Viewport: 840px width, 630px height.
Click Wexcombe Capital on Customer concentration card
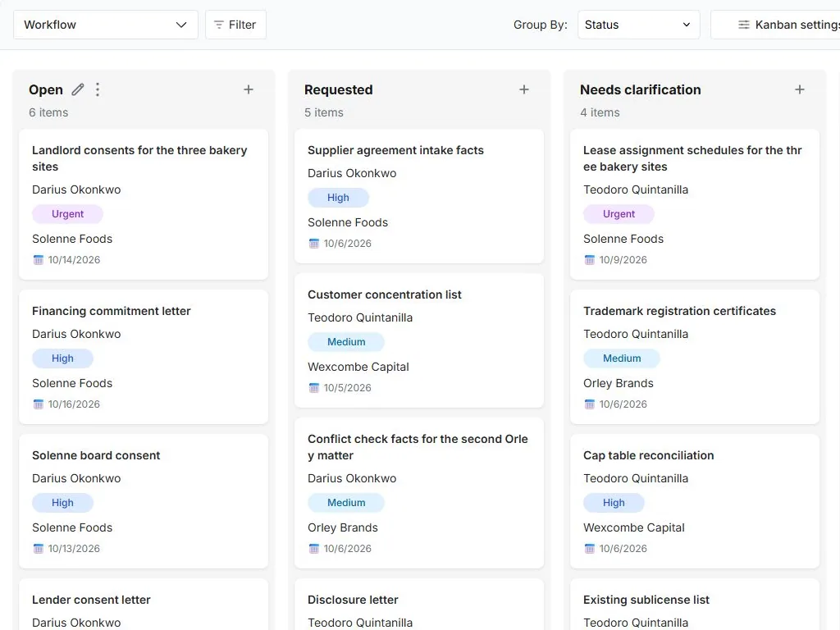(x=358, y=367)
